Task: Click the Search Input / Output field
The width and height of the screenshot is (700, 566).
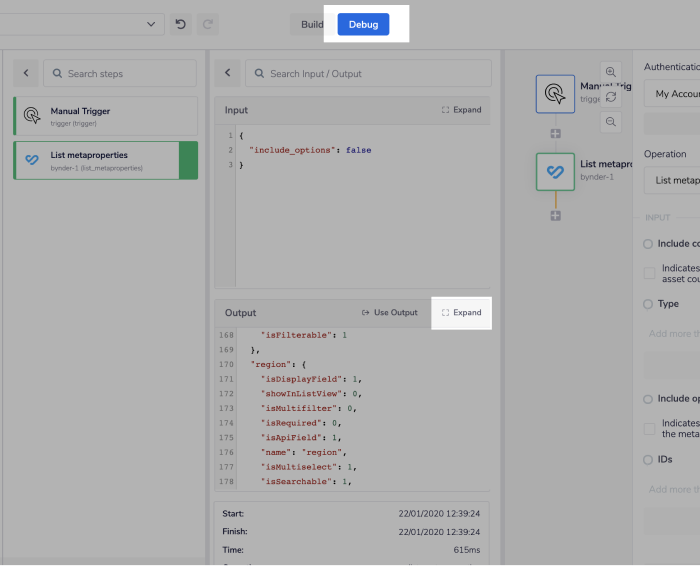Action: point(368,73)
